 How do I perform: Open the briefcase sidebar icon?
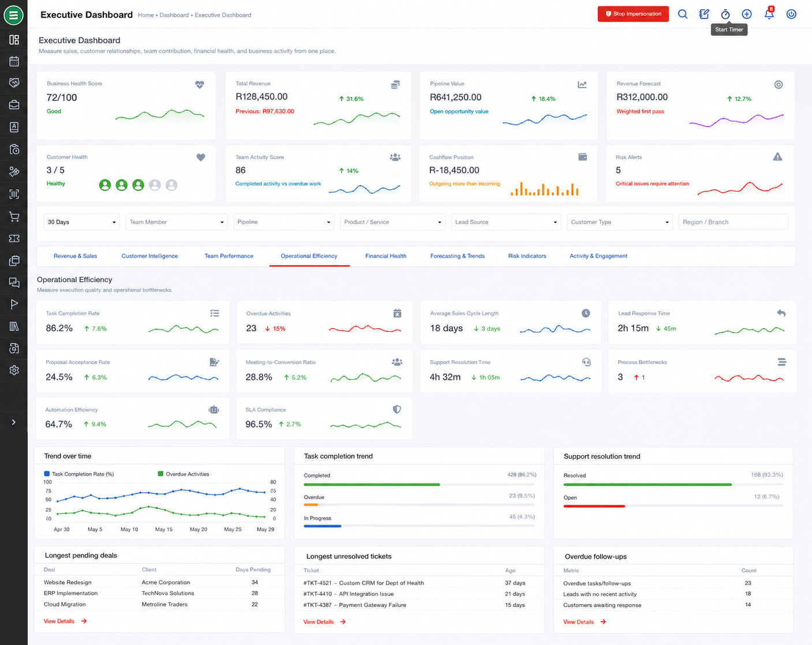pyautogui.click(x=14, y=105)
